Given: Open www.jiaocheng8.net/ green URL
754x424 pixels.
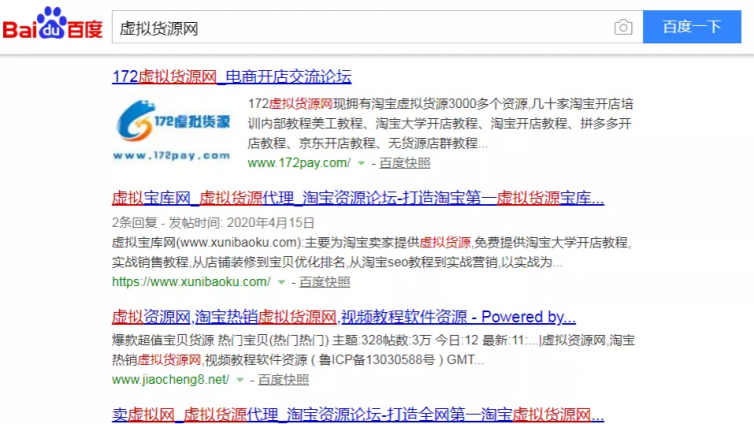Looking at the screenshot, I should click(x=171, y=380).
